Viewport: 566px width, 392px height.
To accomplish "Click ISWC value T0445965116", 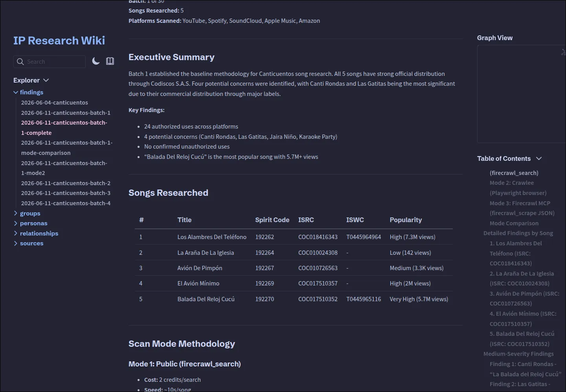I will pyautogui.click(x=364, y=299).
